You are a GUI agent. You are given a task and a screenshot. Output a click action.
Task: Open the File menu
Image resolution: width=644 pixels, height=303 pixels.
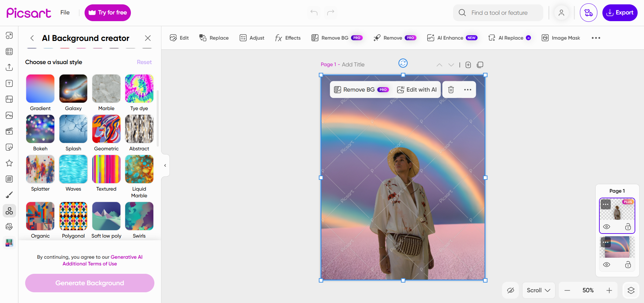click(x=64, y=12)
